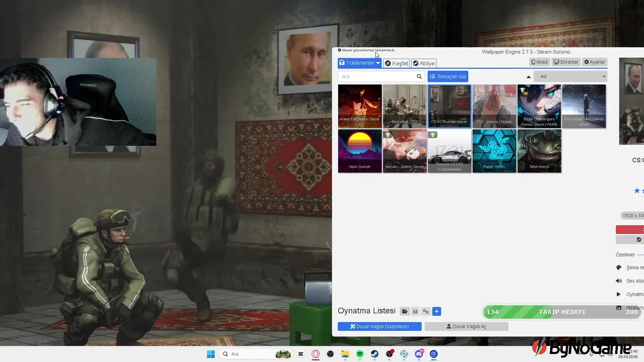
Task: Select Ken Kaneki vs Koutarou Amon wallpaper
Action: click(x=584, y=106)
